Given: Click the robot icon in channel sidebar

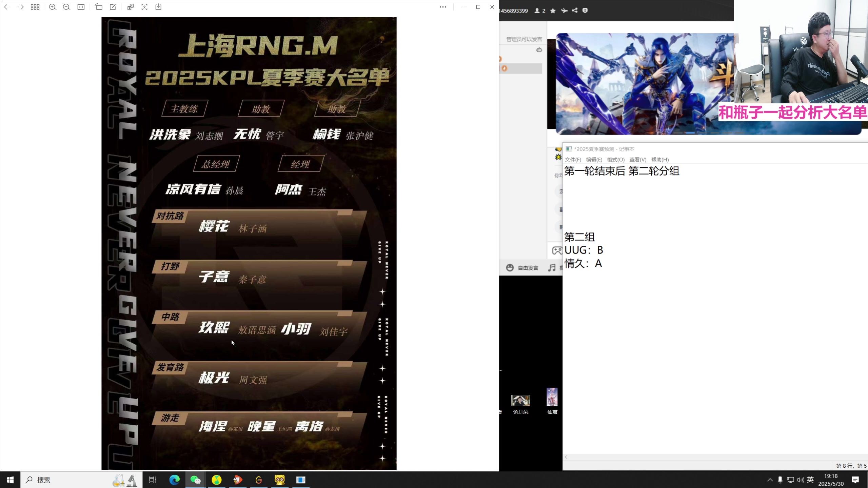Looking at the screenshot, I should 539,50.
